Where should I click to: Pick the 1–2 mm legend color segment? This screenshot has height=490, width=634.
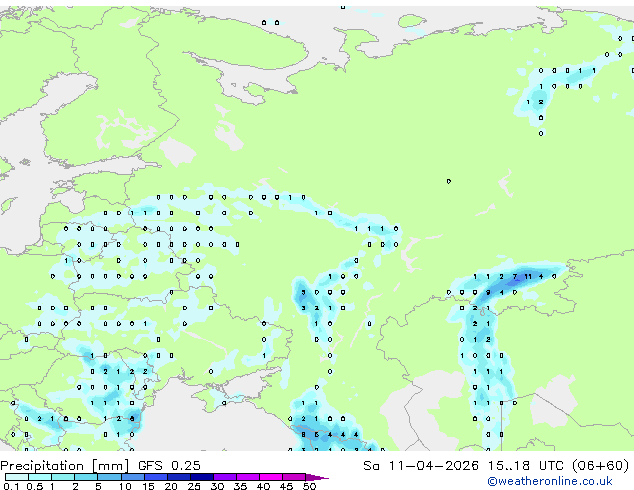pos(63,477)
